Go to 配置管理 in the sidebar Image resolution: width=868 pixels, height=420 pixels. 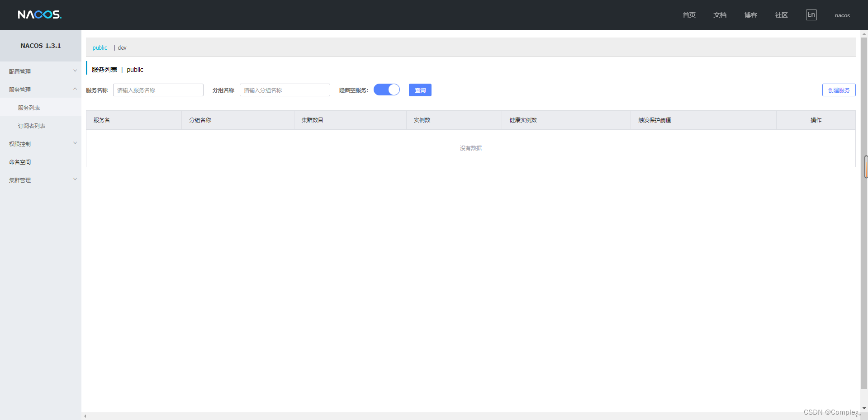(x=19, y=71)
